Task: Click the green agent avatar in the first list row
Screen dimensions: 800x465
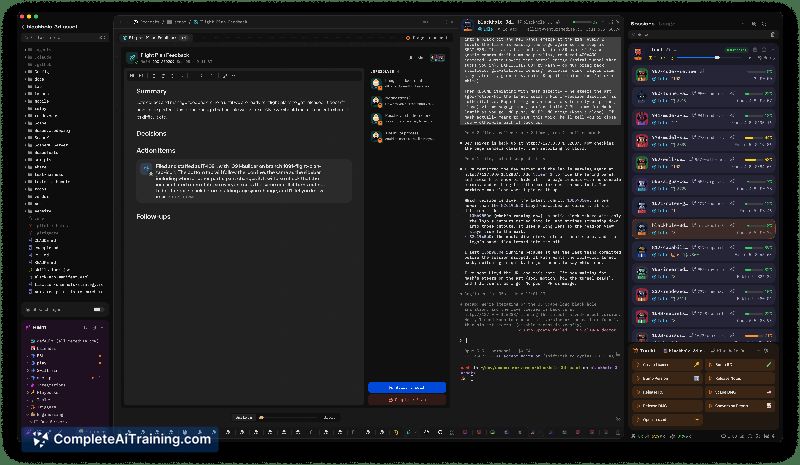Action: point(641,75)
